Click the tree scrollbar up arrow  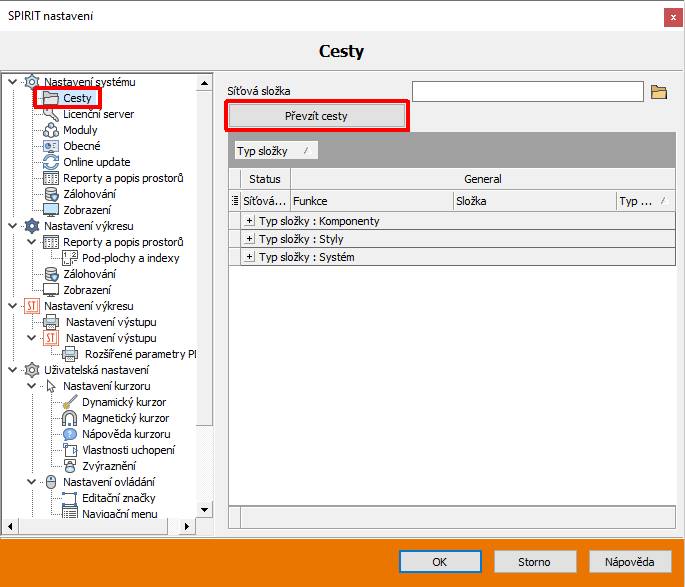pos(204,83)
